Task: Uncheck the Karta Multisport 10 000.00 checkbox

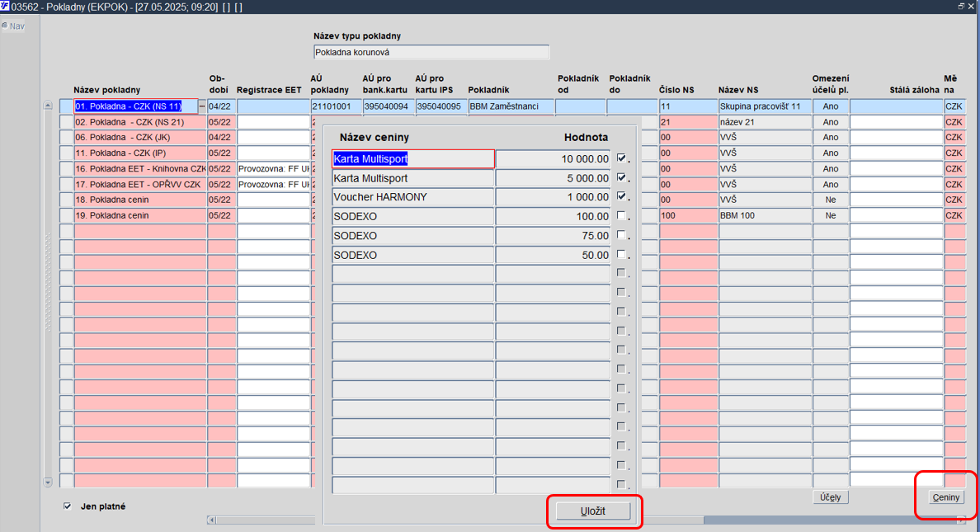Action: (621, 158)
